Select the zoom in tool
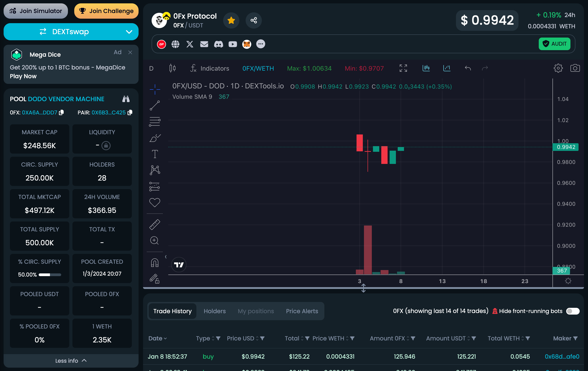This screenshot has height=371, width=588. click(x=154, y=241)
